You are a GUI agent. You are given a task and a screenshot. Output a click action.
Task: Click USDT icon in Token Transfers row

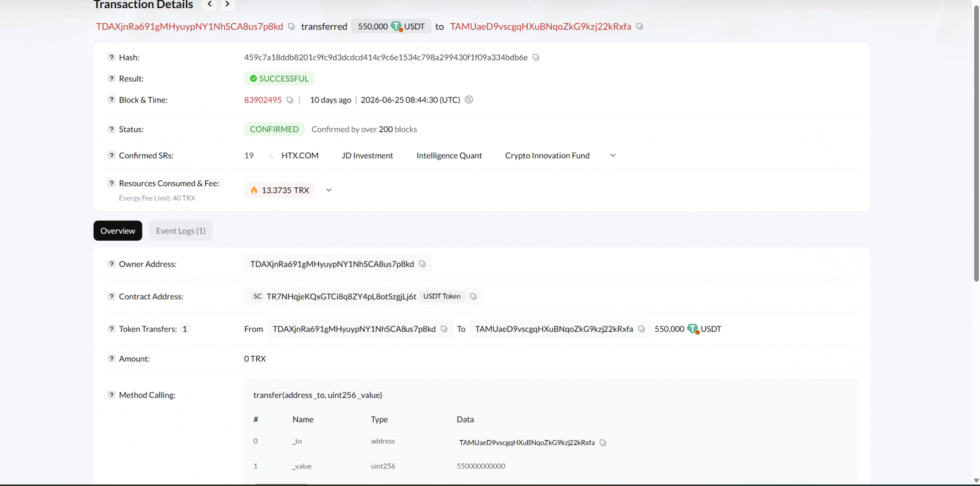[693, 329]
